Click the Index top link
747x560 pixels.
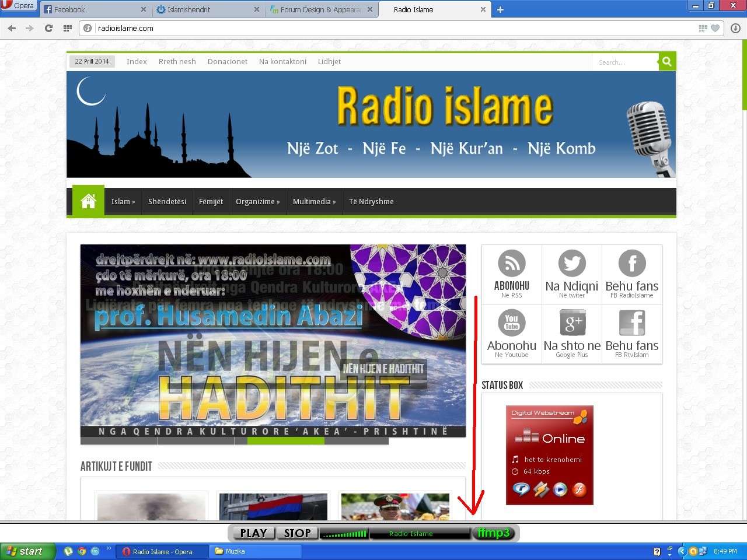(x=137, y=61)
